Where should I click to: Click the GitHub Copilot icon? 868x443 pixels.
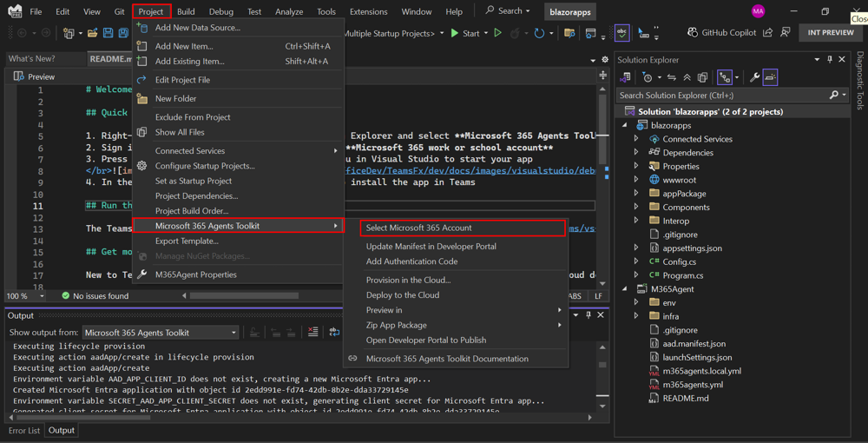693,33
